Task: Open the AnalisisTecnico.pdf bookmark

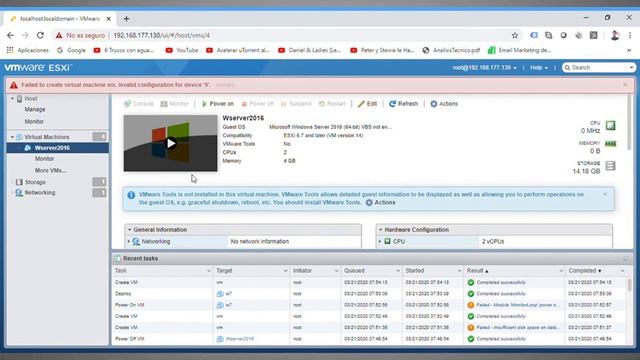Action: (x=451, y=50)
